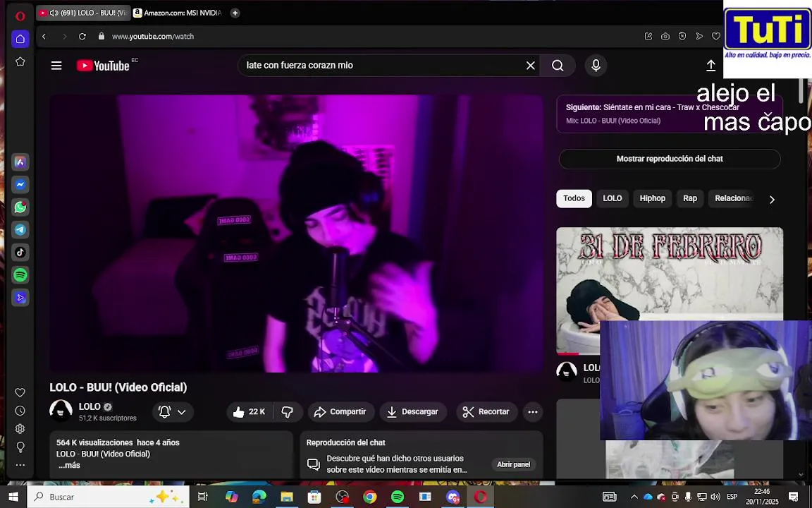Reload the YouTube page
Screen dimensions: 812x508
82,36
